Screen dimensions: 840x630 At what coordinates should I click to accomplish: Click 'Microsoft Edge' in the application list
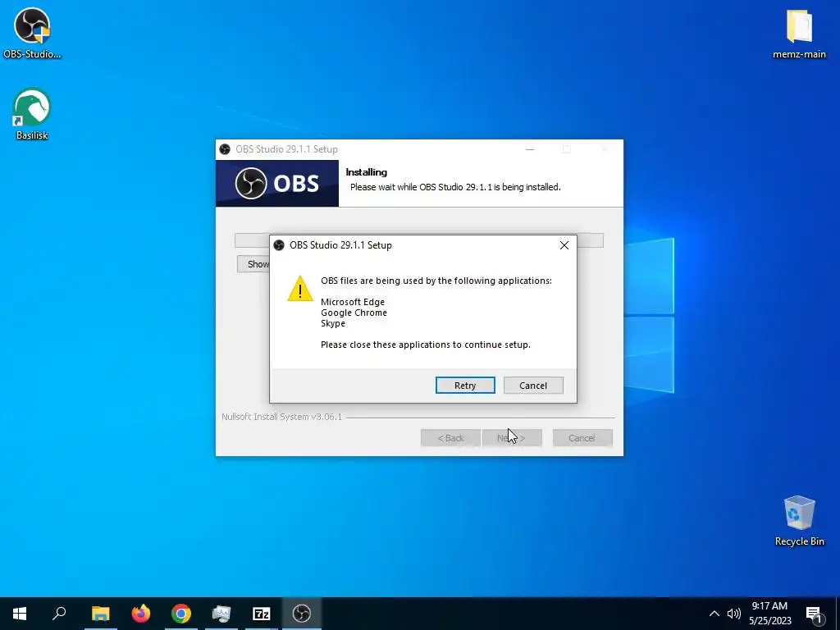pyautogui.click(x=353, y=302)
